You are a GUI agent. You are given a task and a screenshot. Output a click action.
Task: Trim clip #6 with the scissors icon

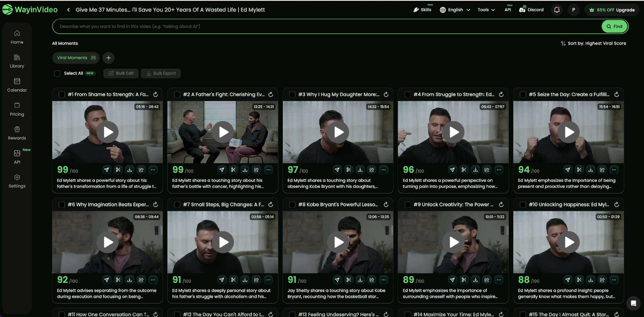tap(118, 280)
